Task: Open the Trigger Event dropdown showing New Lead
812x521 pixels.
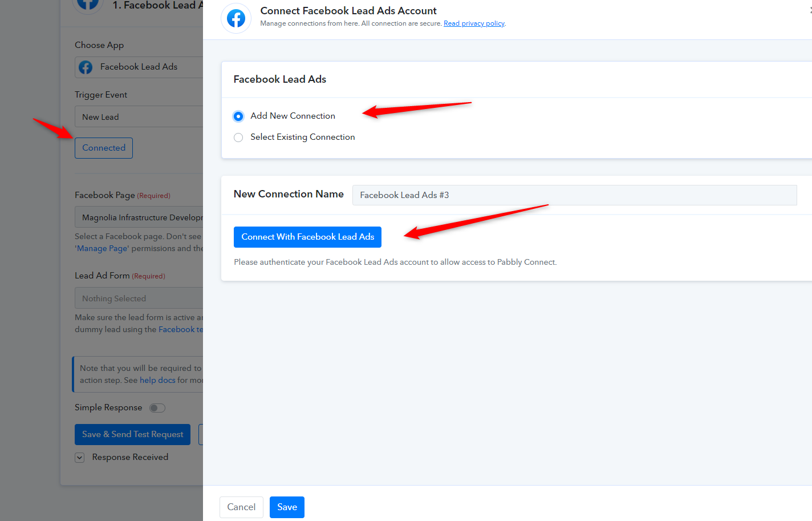Action: point(139,117)
